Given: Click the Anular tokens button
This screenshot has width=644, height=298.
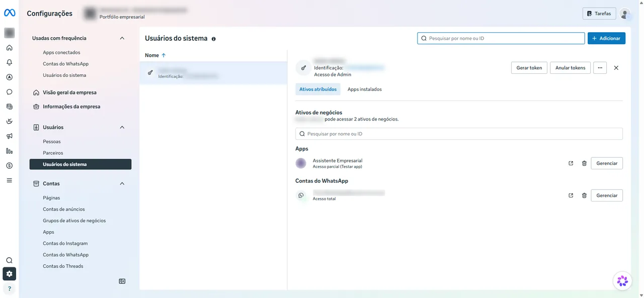Looking at the screenshot, I should [x=571, y=68].
